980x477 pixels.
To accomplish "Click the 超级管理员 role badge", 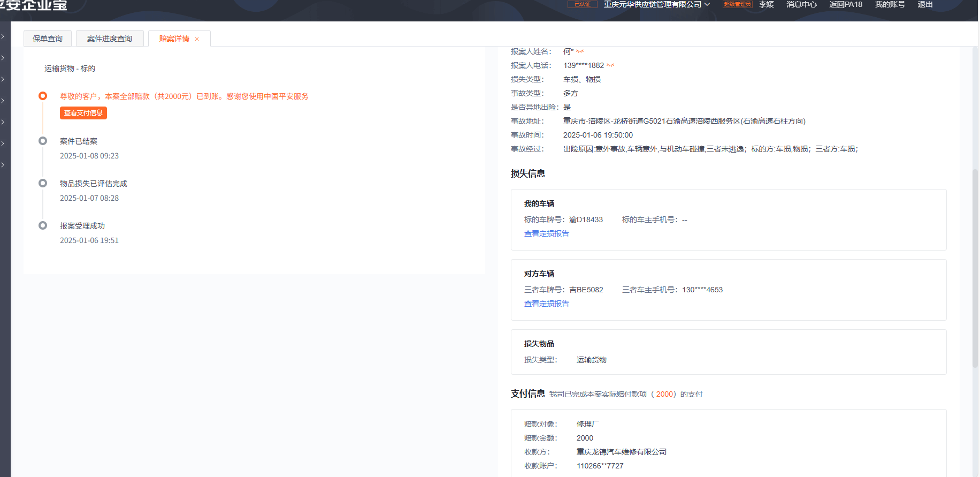I will point(737,4).
